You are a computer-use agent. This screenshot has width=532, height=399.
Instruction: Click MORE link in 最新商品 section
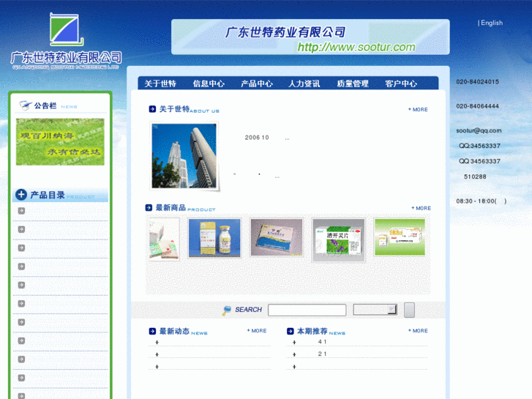pos(421,208)
